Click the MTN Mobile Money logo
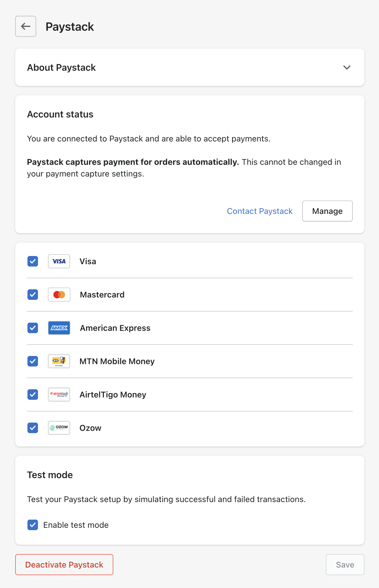 point(59,361)
